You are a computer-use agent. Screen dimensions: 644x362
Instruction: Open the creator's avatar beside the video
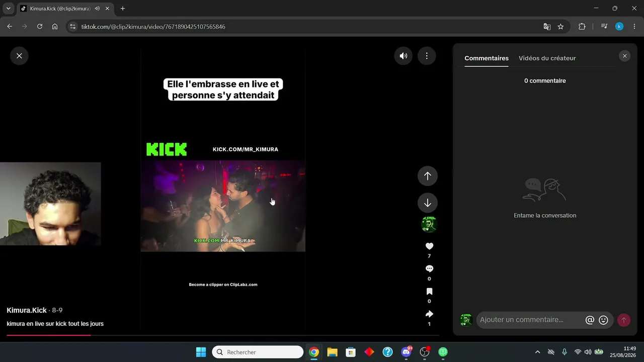429,224
